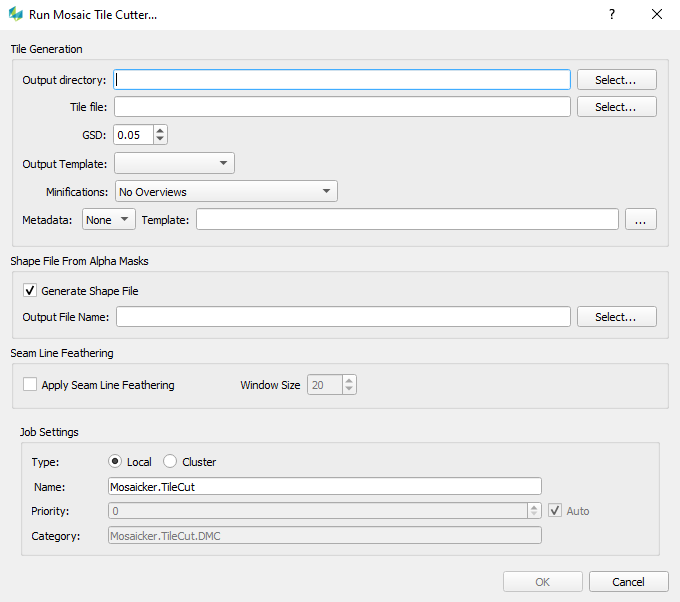
Task: Select the Local job type
Action: (115, 462)
